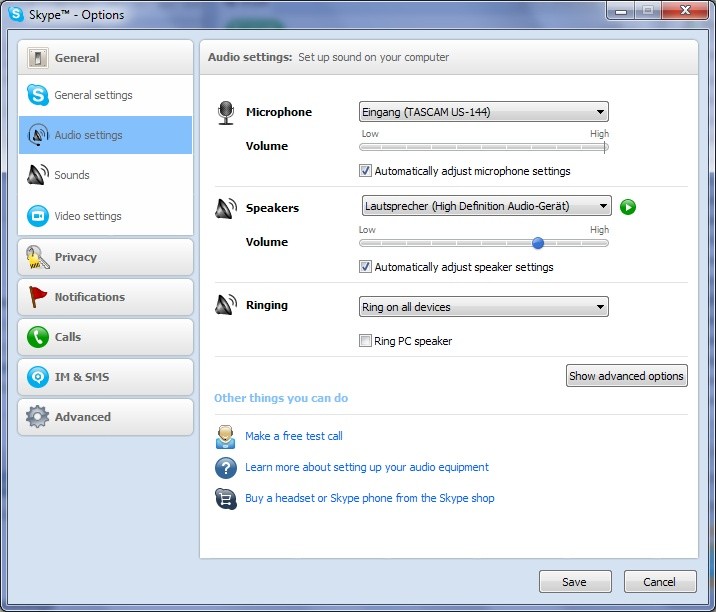Open Make a free test call link
Screen dimensions: 716x612
coord(294,436)
